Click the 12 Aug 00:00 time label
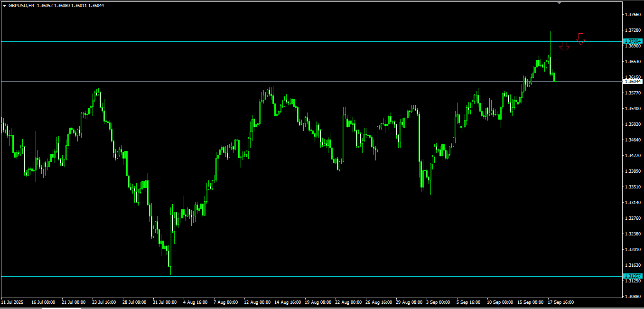 coord(257,302)
